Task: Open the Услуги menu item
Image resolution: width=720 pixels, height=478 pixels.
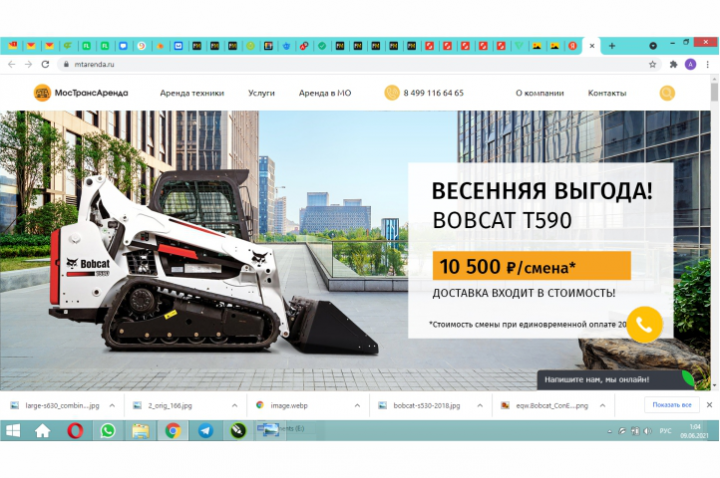Action: 261,93
